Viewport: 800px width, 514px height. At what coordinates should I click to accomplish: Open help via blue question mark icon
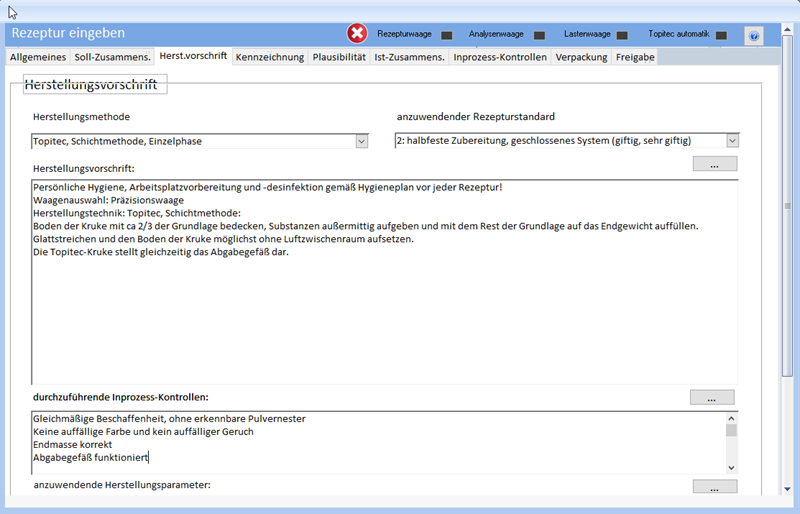pos(754,36)
